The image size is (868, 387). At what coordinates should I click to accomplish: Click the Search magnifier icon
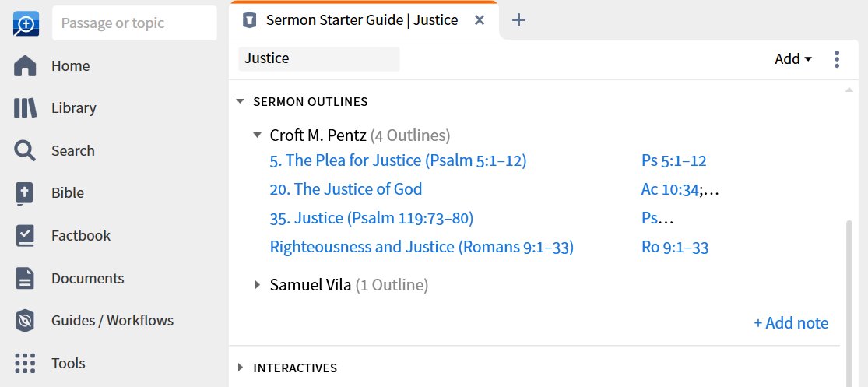pyautogui.click(x=25, y=150)
